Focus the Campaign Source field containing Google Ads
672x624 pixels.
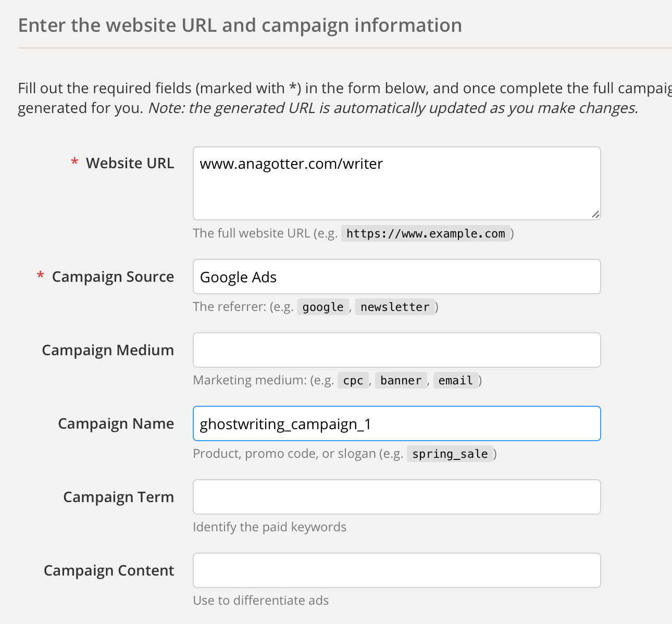point(396,277)
